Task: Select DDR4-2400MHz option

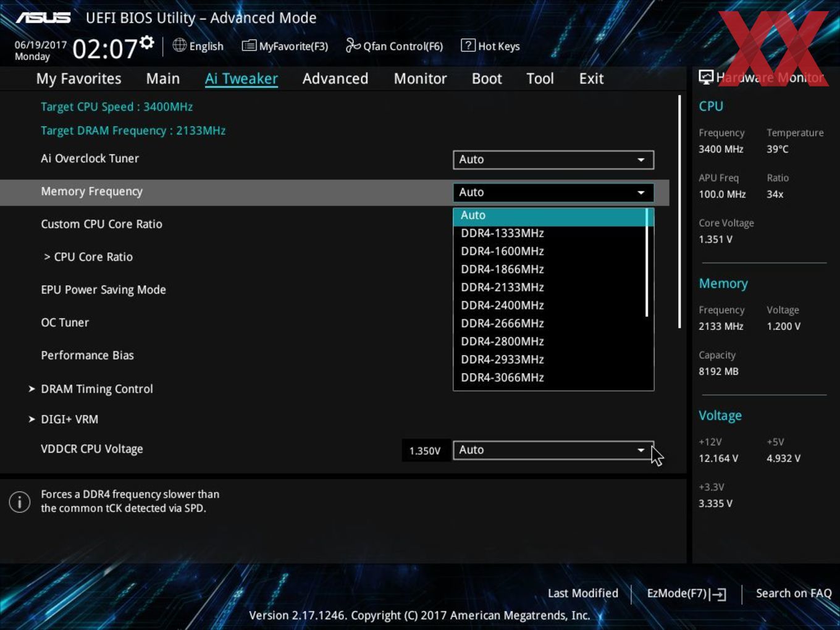Action: pos(550,305)
